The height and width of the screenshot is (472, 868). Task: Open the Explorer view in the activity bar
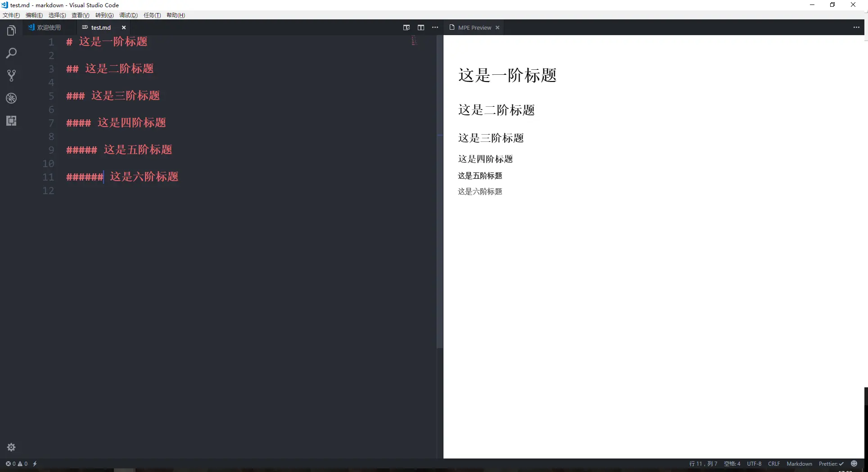11,30
